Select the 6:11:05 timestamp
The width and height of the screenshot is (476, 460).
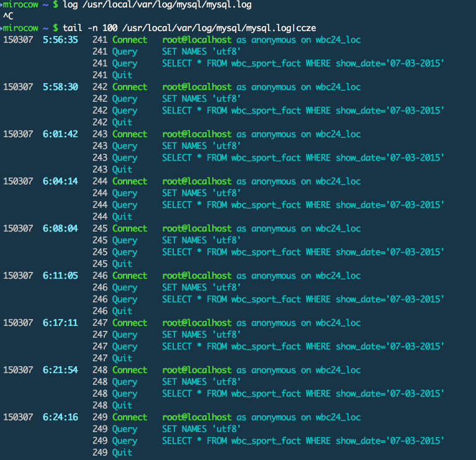click(x=60, y=276)
